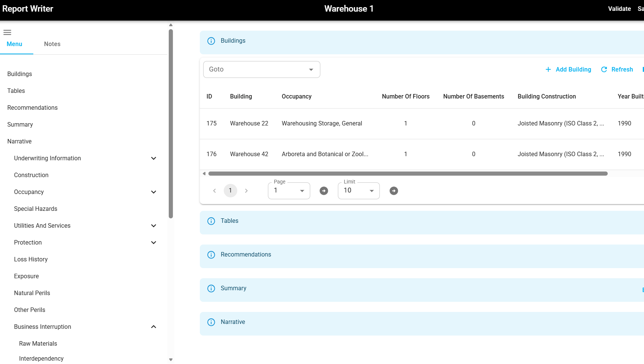Click the Building Construction column header

pos(547,97)
